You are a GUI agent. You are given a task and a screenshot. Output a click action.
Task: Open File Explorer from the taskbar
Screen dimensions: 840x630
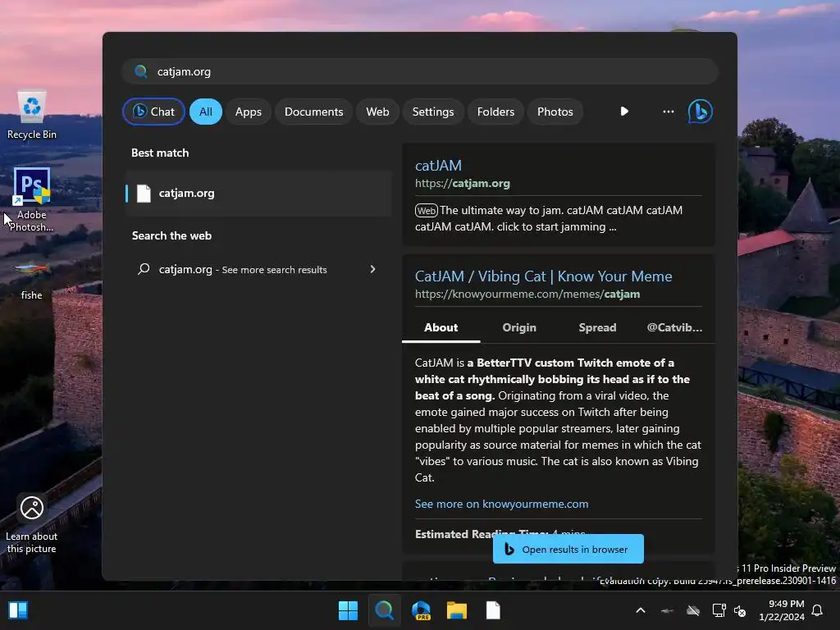tap(457, 610)
